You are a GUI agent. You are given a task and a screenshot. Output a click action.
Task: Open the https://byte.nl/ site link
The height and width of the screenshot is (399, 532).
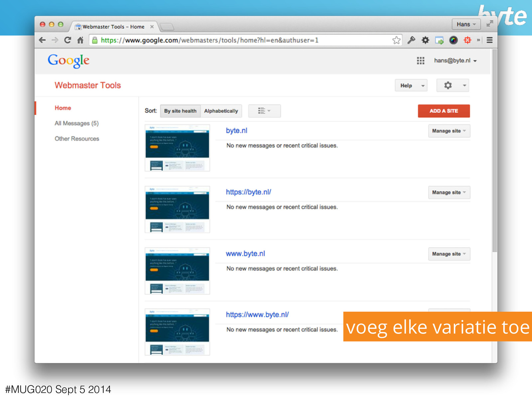[x=248, y=192]
